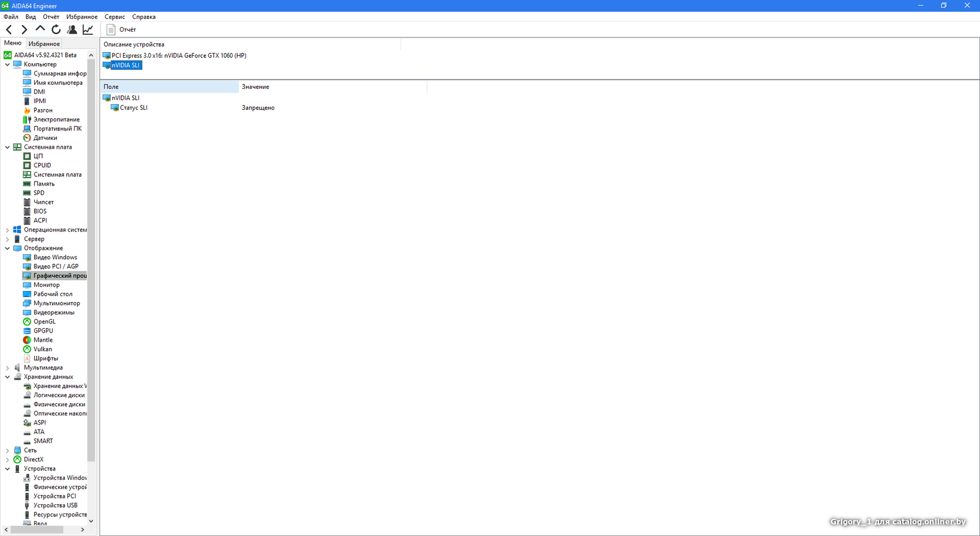Select Логические диски tree item
This screenshot has height=536, width=980.
59,395
